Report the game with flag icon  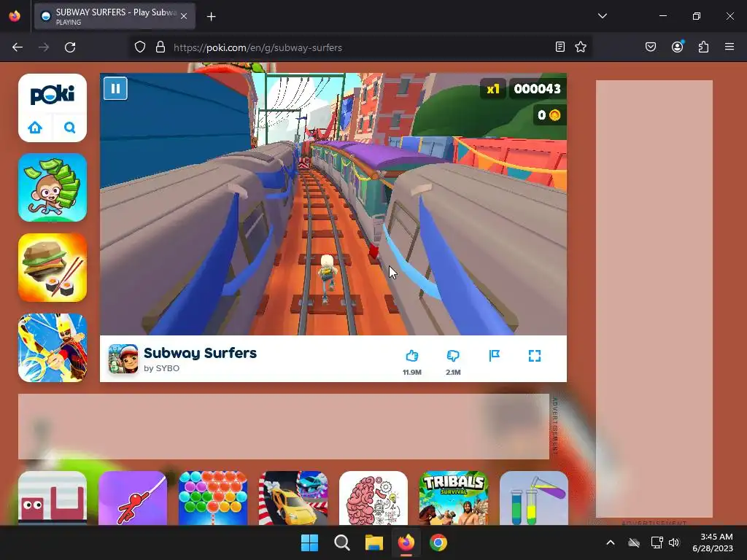click(495, 356)
